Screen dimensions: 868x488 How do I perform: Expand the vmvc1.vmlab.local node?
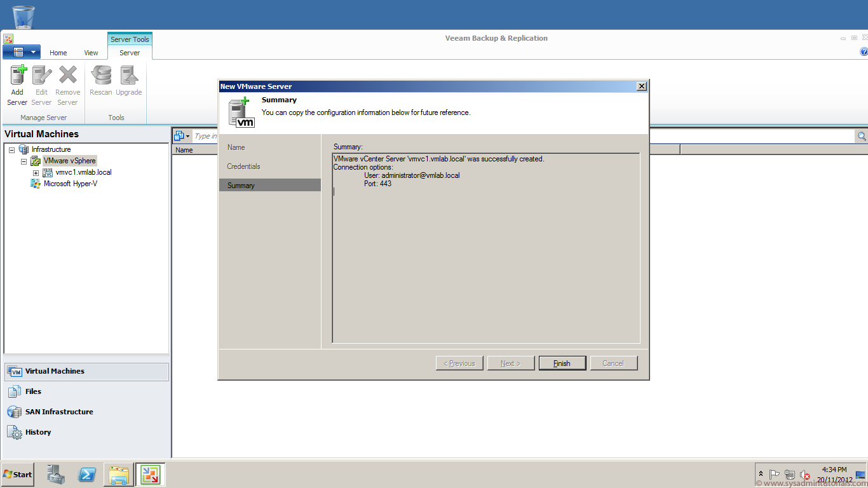[36, 173]
